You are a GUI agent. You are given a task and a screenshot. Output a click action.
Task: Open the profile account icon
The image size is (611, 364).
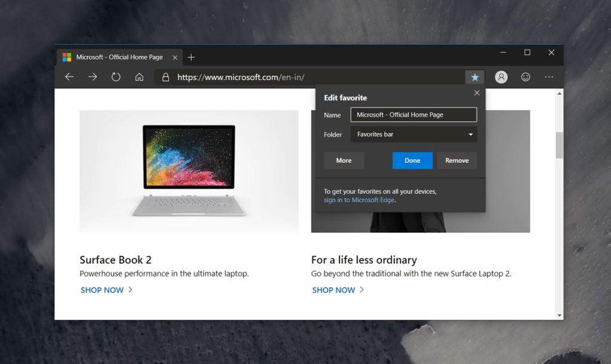pos(501,77)
